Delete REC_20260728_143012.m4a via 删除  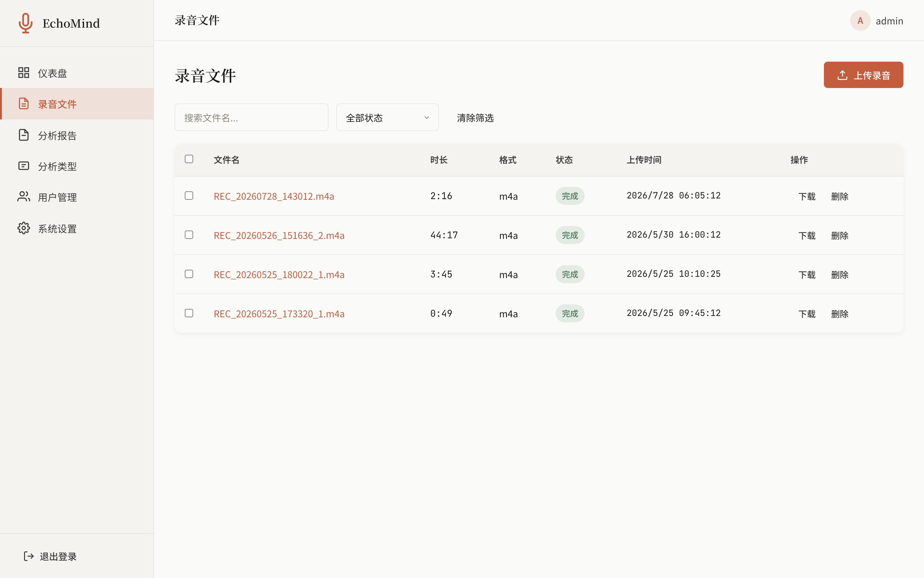pyautogui.click(x=840, y=197)
